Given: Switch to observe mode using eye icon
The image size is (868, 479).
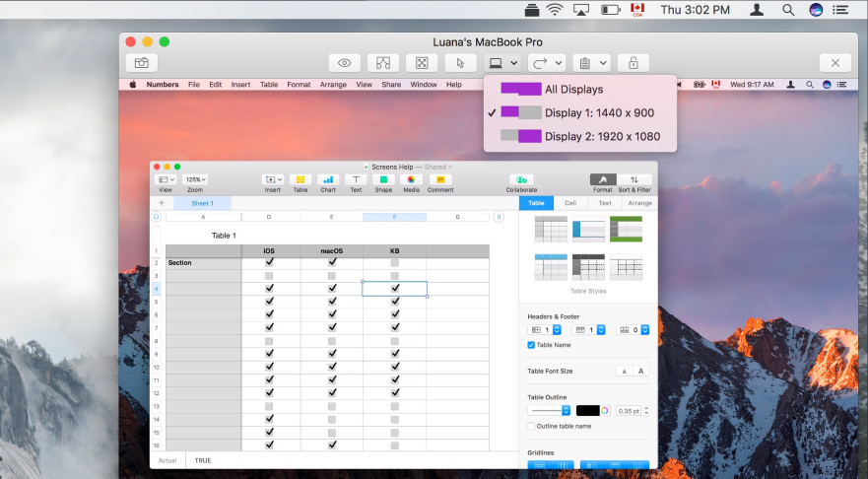Looking at the screenshot, I should coord(344,63).
